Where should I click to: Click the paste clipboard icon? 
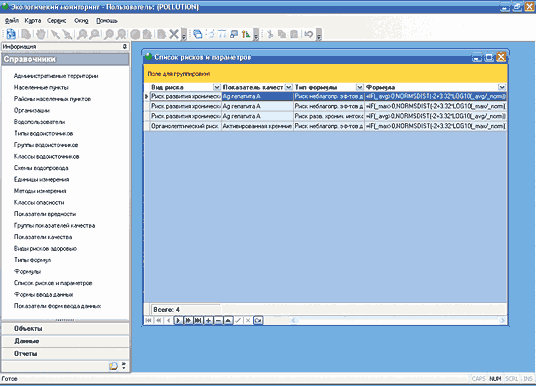pyautogui.click(x=294, y=34)
